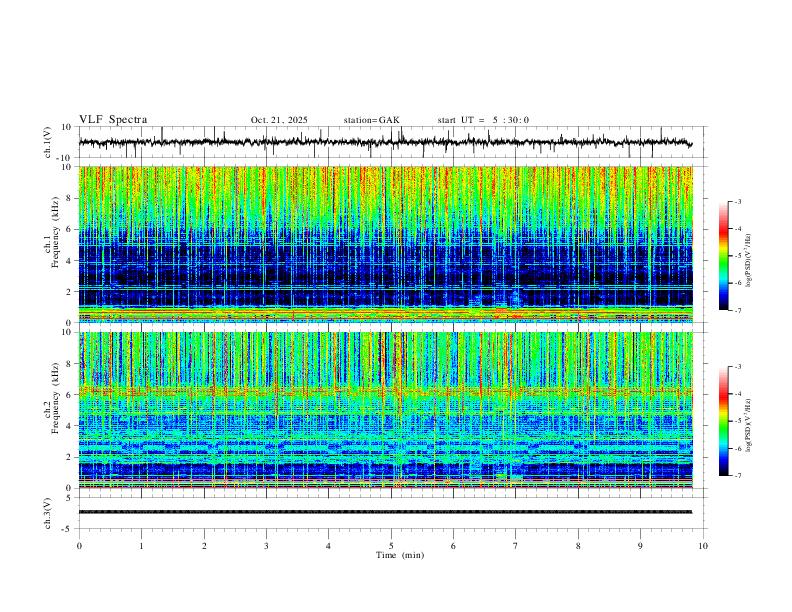Click the ch.3 flat black trace
This screenshot has height=612, width=792.
[x=385, y=512]
